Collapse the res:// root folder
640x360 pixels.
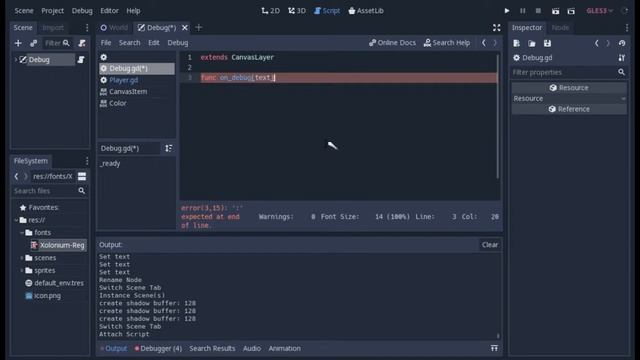tap(16, 220)
